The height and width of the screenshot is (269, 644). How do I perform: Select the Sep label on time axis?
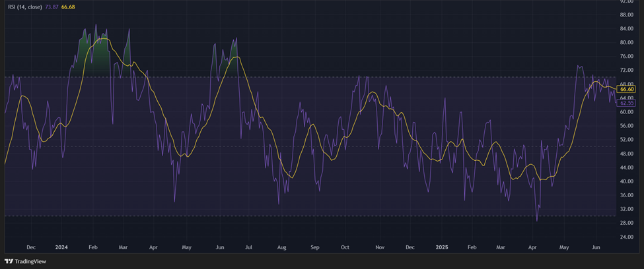pyautogui.click(x=314, y=247)
